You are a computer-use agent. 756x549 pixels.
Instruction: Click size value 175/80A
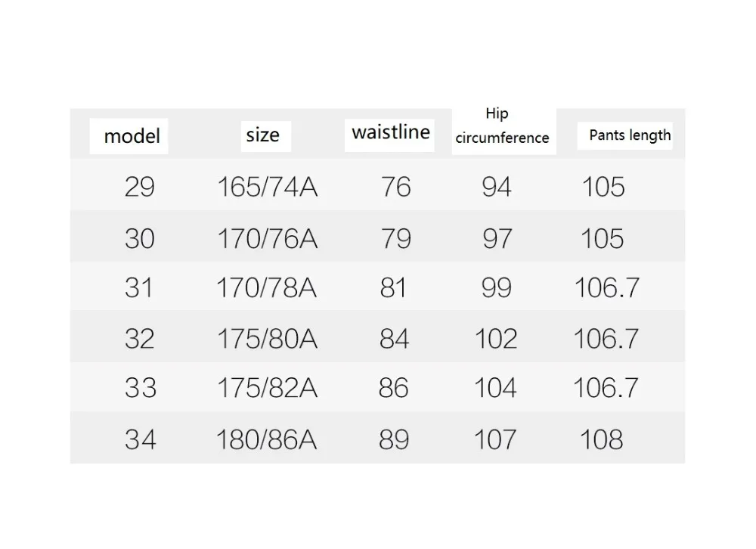(x=267, y=338)
